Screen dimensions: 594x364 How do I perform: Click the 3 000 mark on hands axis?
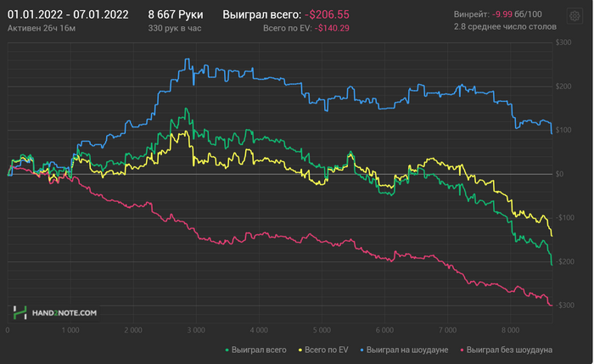[x=195, y=328]
